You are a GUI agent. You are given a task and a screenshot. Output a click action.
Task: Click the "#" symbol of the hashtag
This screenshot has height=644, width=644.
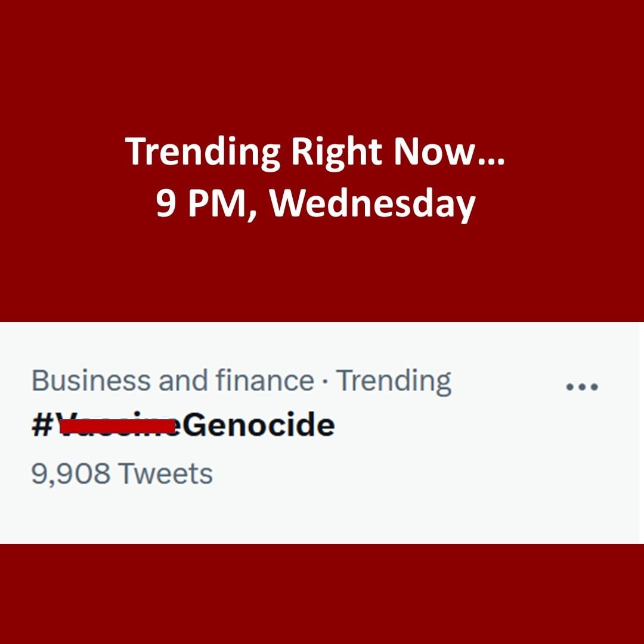(43, 426)
